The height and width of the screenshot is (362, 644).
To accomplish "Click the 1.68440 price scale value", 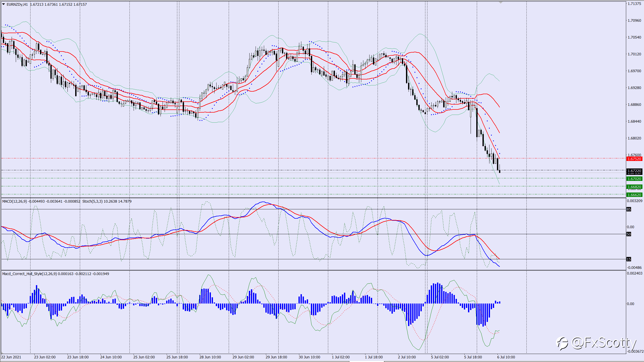I will [634, 121].
